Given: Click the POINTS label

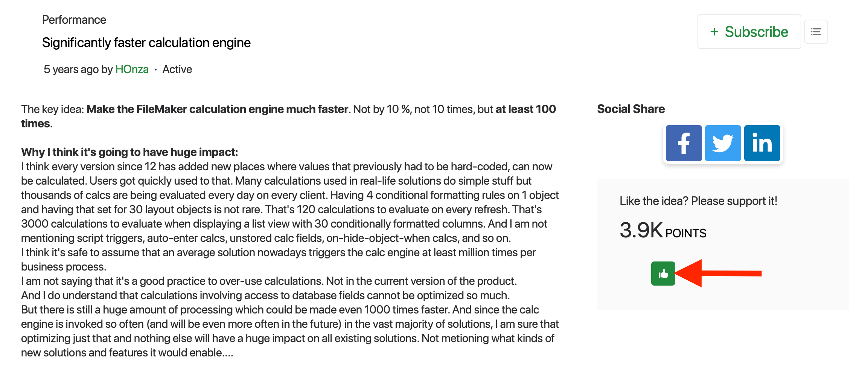Looking at the screenshot, I should tap(685, 233).
